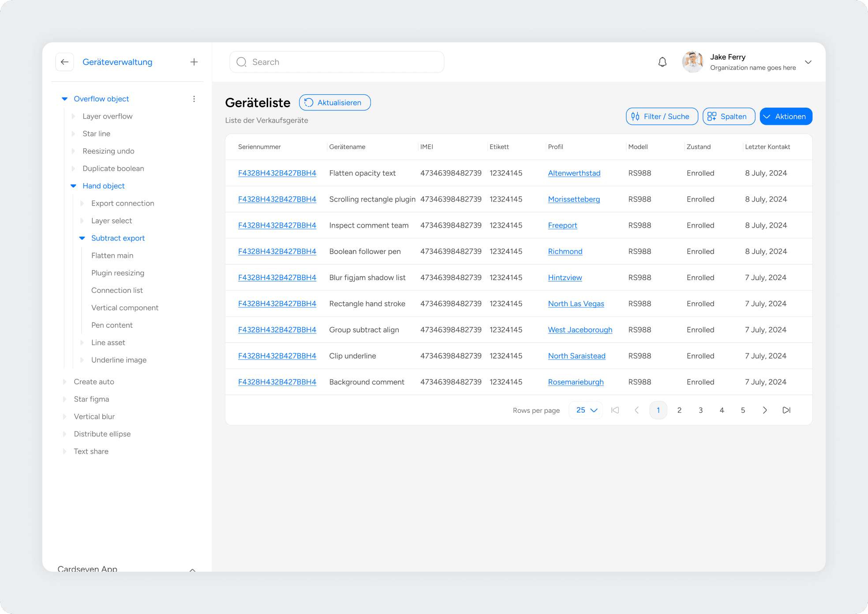Image resolution: width=868 pixels, height=614 pixels.
Task: Expand the Create auto tree item
Action: pos(65,382)
